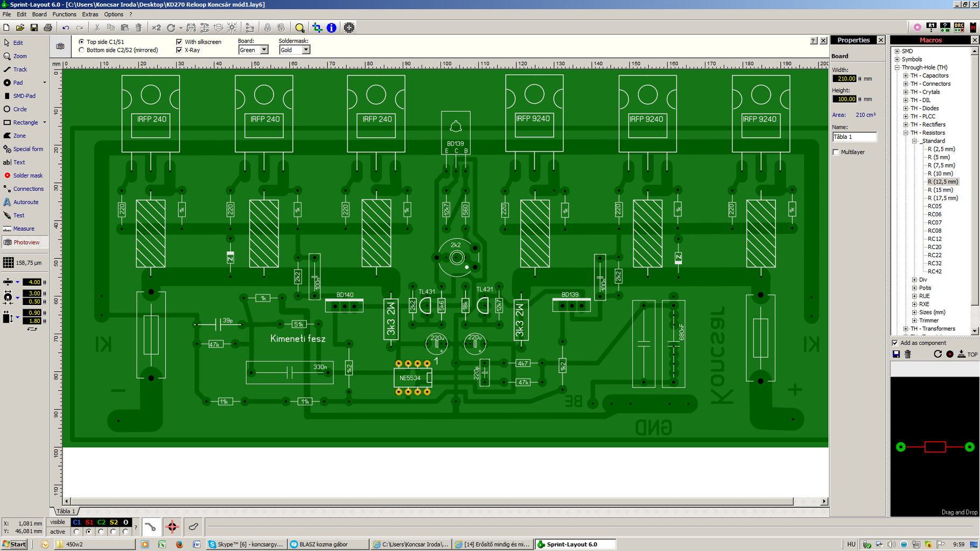Click the board Width value field
The image size is (980, 551).
844,79
